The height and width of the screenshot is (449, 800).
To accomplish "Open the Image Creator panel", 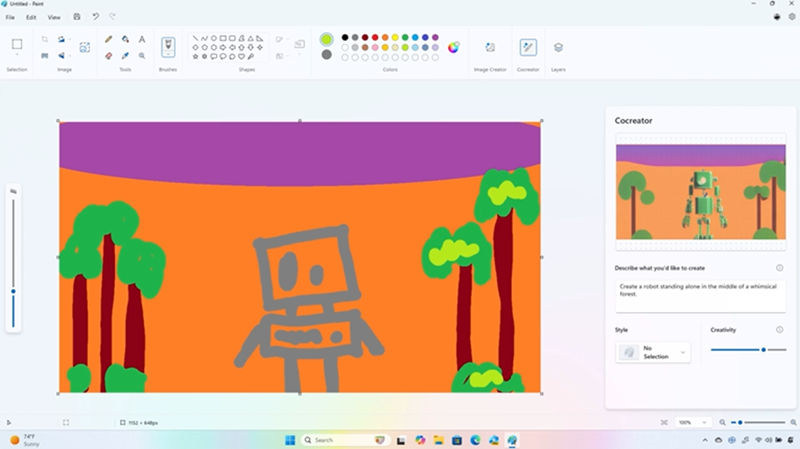I will coord(490,47).
